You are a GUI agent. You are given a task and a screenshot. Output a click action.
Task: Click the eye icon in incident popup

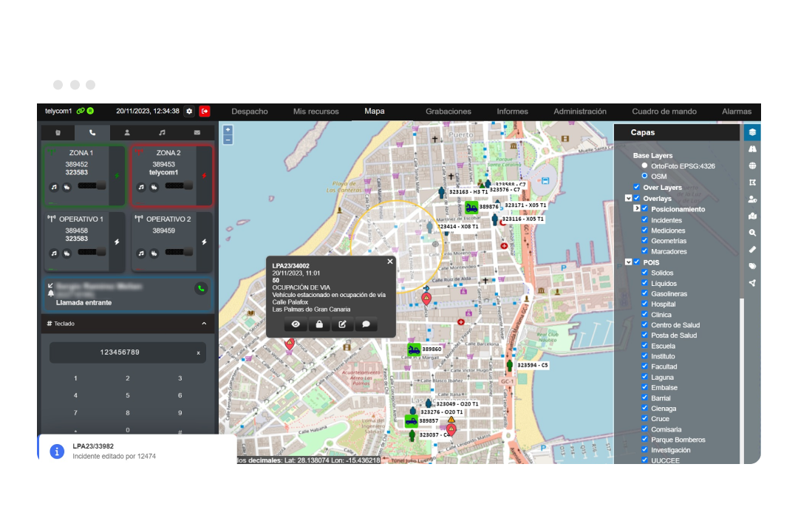(x=296, y=324)
